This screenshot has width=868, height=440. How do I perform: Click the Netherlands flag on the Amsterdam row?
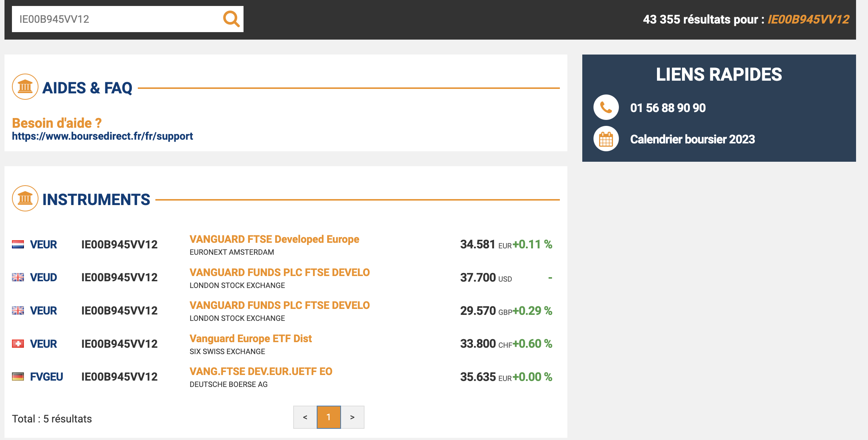(18, 244)
